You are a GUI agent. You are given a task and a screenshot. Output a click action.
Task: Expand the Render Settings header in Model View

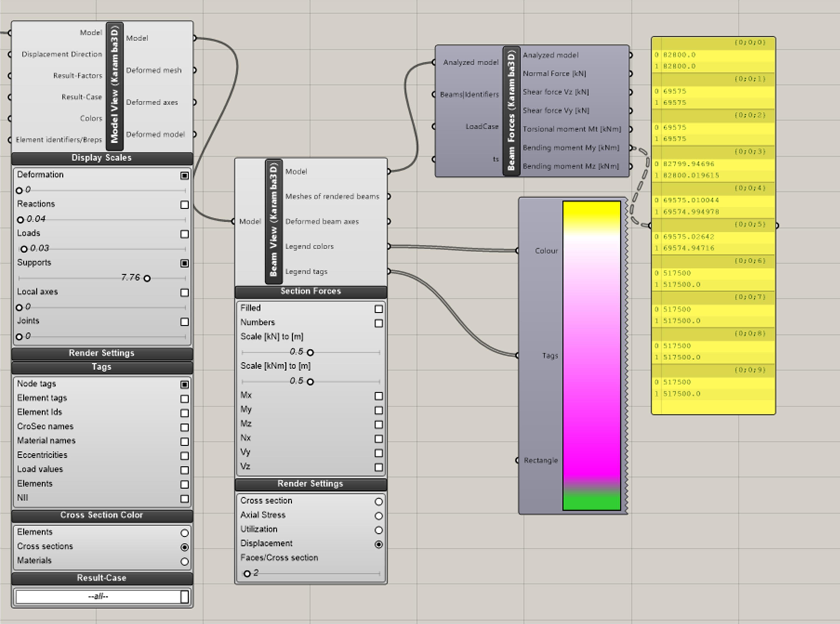coord(102,353)
